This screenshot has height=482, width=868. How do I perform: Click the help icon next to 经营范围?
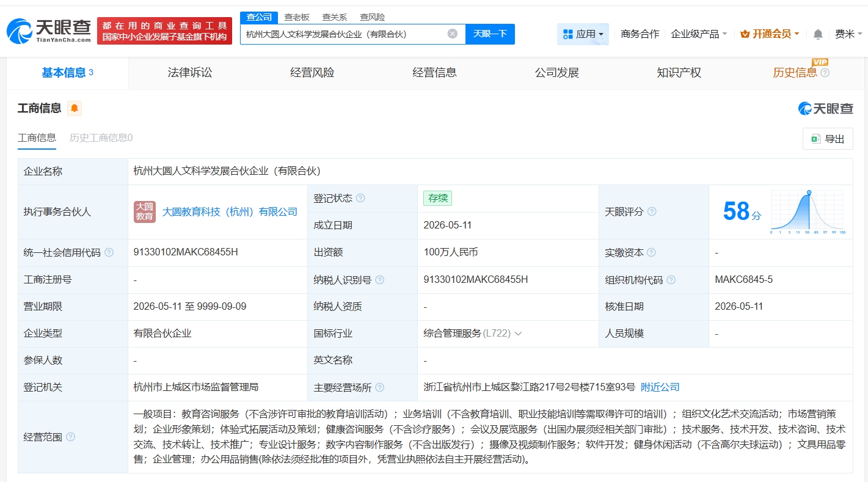(x=71, y=437)
